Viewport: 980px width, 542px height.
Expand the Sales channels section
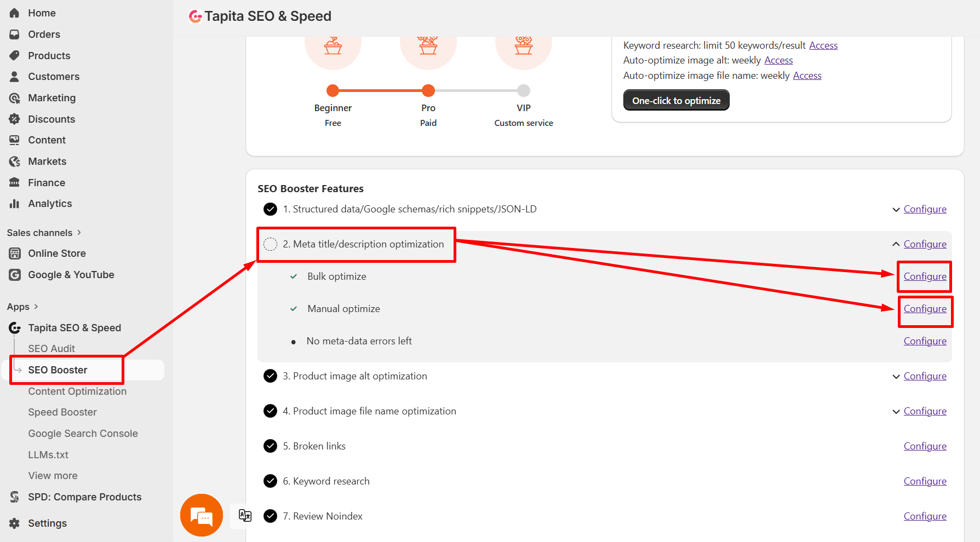pos(44,233)
